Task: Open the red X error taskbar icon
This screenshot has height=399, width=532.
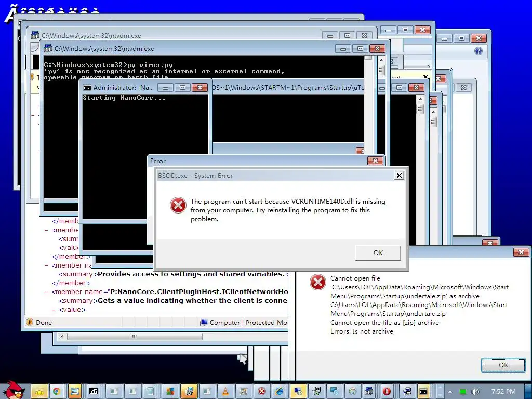Action: [x=262, y=391]
